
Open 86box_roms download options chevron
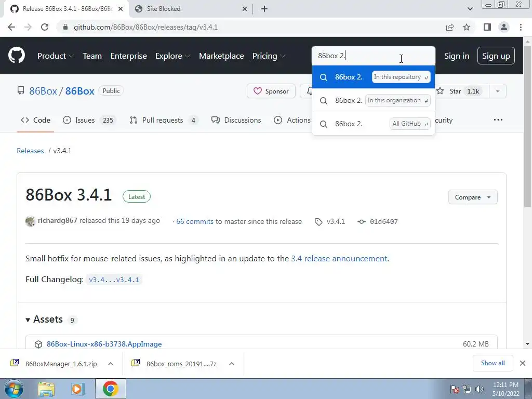tap(231, 364)
